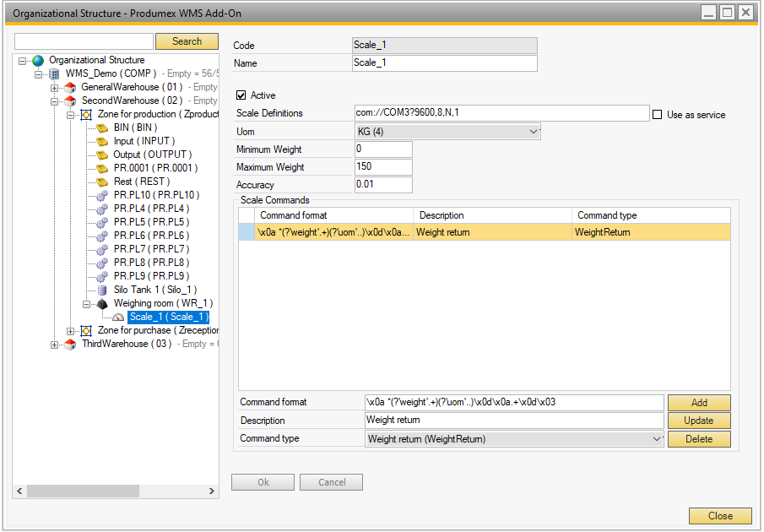Click the Zone for production zone icon

tap(86, 114)
